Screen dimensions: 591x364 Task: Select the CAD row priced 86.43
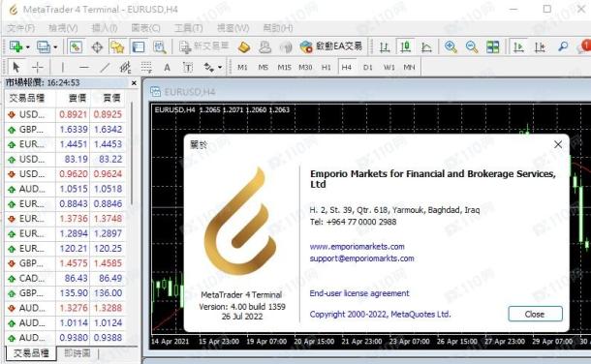[66, 278]
